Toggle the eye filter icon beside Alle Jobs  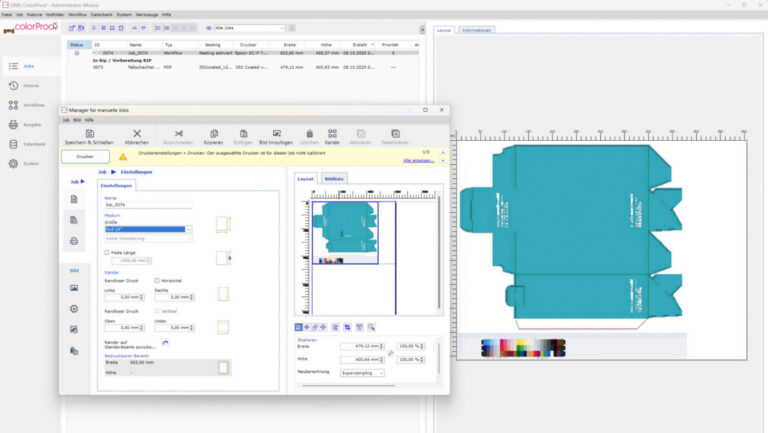point(209,28)
